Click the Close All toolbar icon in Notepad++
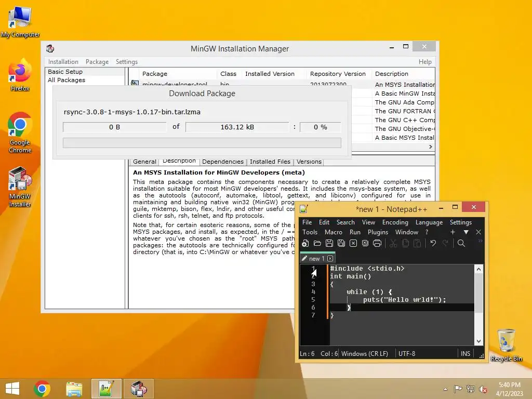This screenshot has width=532, height=399. 365,243
